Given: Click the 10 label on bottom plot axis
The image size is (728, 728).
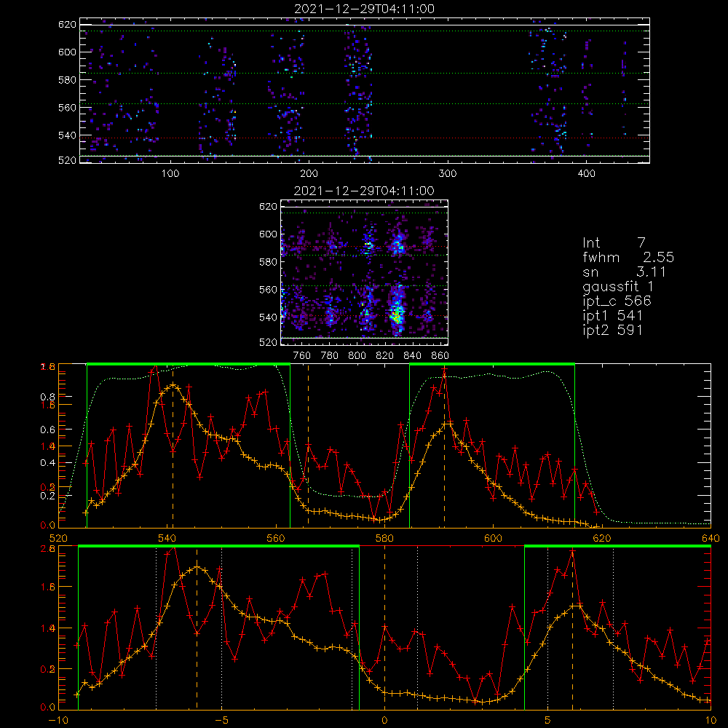Looking at the screenshot, I should point(711,721).
